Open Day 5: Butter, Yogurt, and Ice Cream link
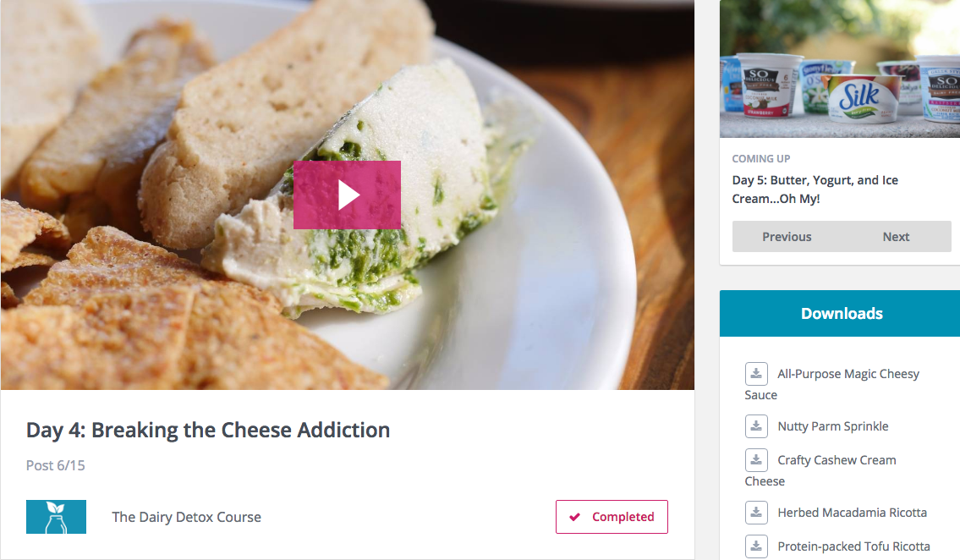The image size is (960, 560). pos(815,189)
